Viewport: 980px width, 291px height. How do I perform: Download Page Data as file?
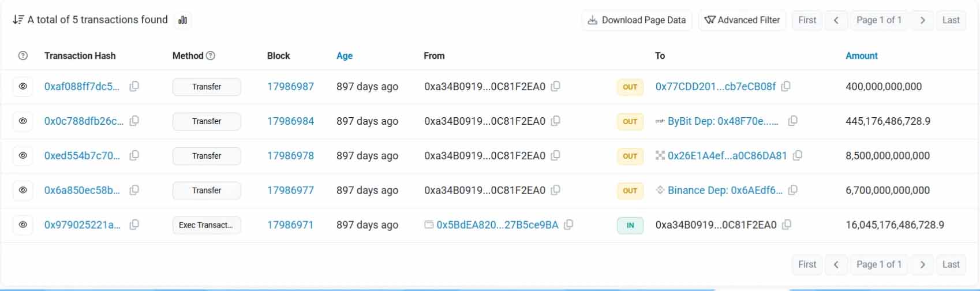pyautogui.click(x=637, y=20)
